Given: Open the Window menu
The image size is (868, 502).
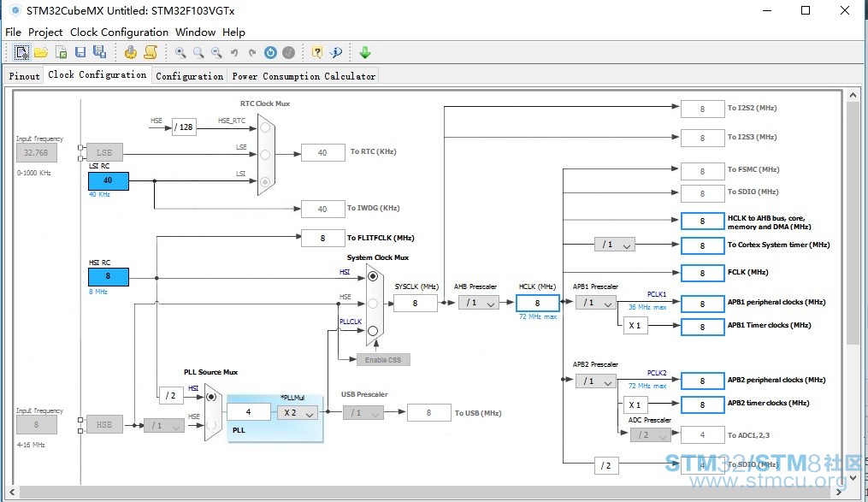Looking at the screenshot, I should pos(196,32).
